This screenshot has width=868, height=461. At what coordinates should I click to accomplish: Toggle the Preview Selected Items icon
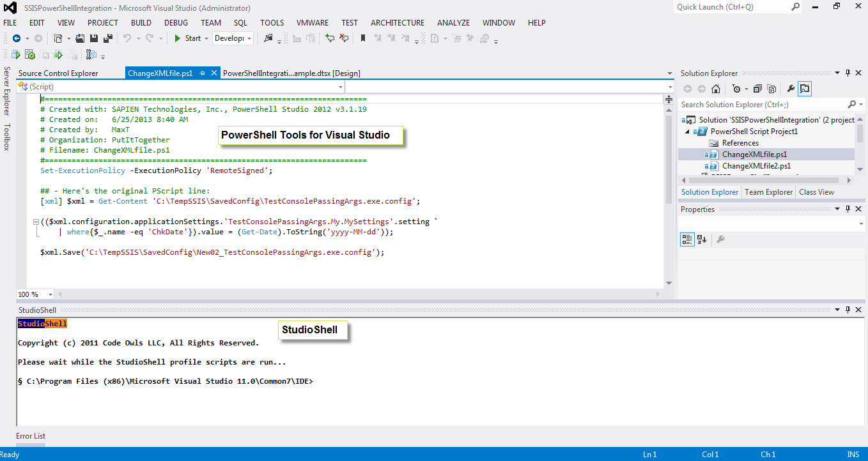pyautogui.click(x=805, y=89)
